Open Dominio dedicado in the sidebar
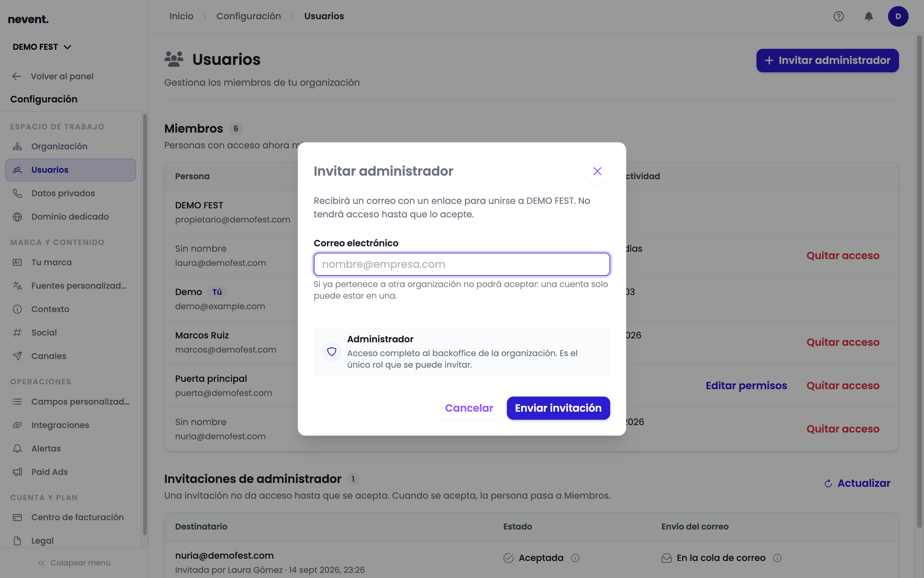This screenshot has height=578, width=924. 71,216
